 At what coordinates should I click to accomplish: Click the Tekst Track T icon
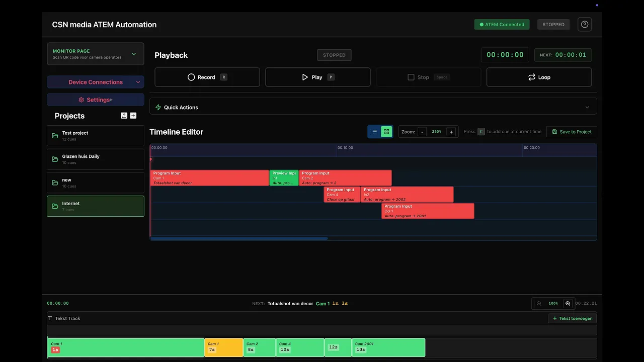point(50,318)
